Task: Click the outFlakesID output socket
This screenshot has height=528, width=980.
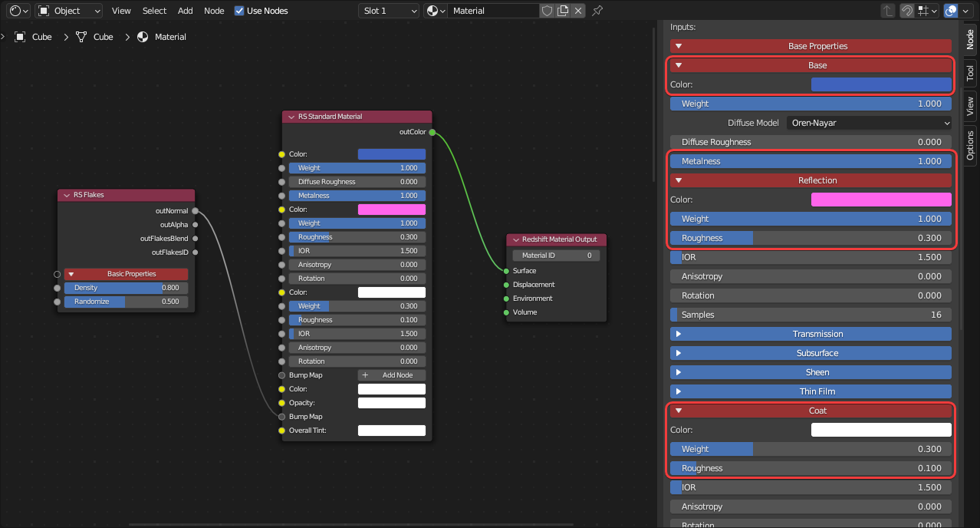Action: click(196, 252)
